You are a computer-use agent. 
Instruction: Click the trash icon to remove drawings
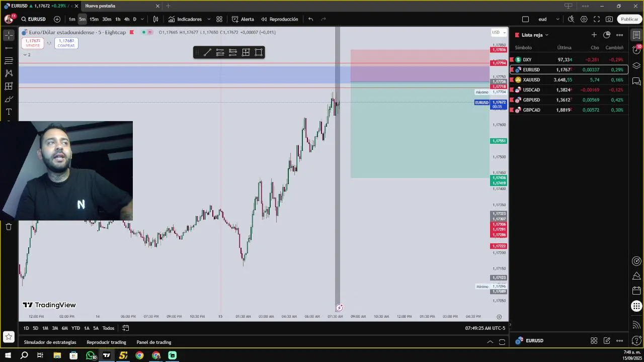9,227
